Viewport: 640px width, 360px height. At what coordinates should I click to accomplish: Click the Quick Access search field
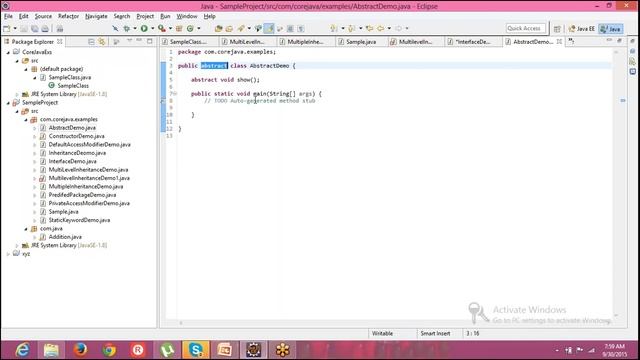point(525,28)
